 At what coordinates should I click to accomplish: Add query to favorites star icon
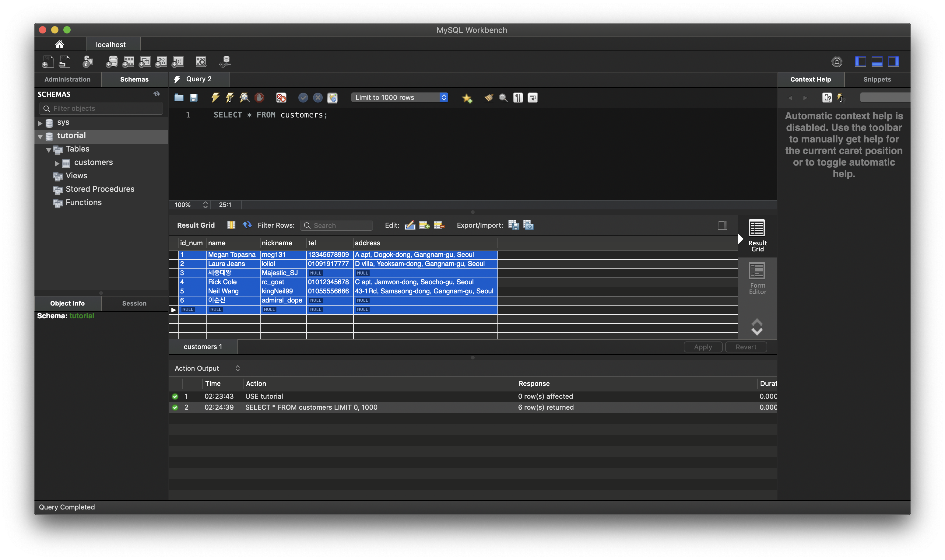(x=467, y=98)
